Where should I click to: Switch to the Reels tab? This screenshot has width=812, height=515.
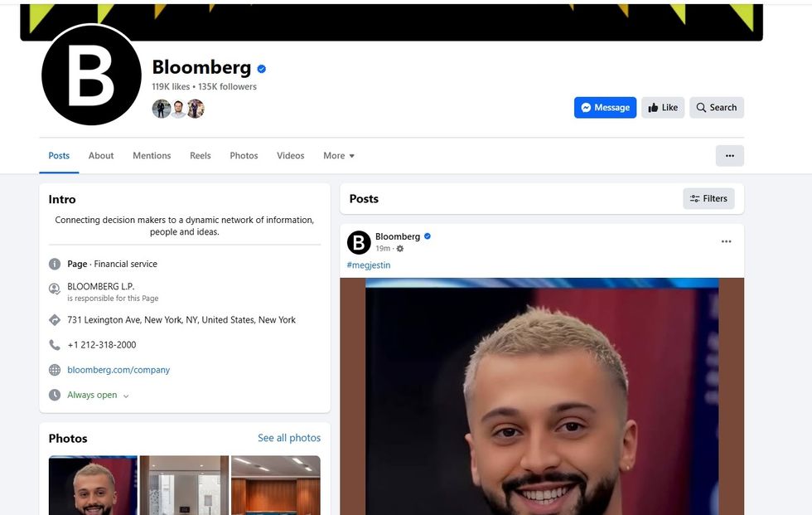200,155
